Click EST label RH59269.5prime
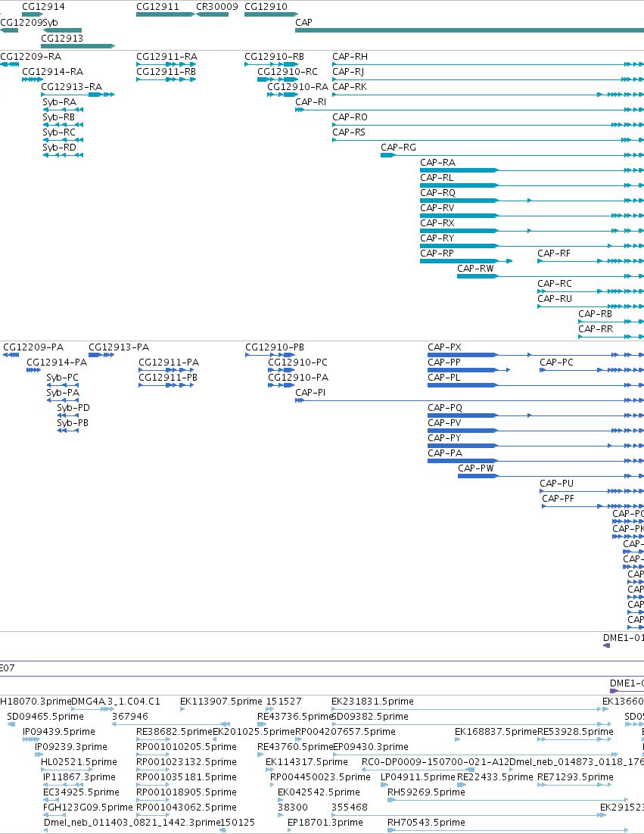 coord(427,792)
